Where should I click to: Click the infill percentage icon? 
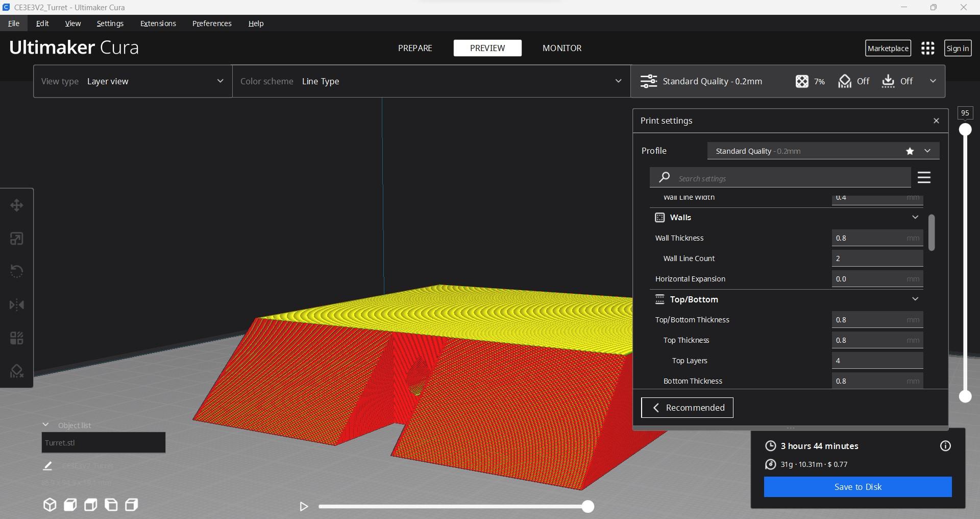pos(802,81)
